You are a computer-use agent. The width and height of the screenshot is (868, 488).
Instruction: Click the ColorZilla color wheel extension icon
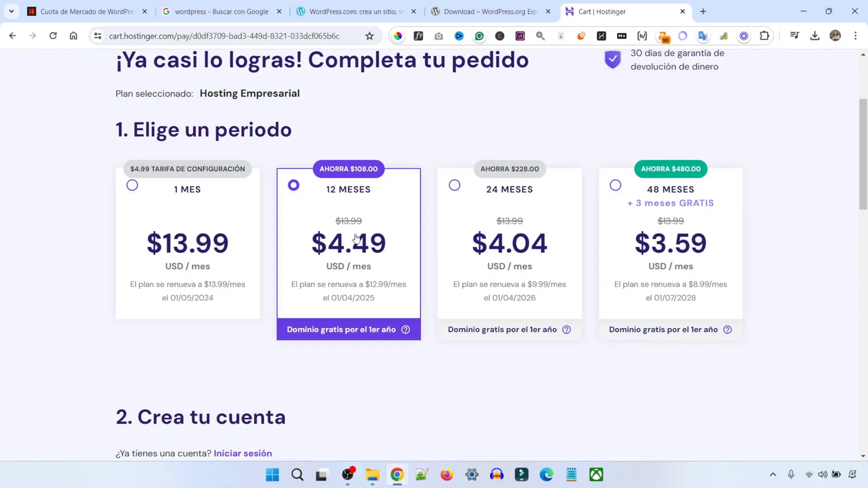pos(398,36)
